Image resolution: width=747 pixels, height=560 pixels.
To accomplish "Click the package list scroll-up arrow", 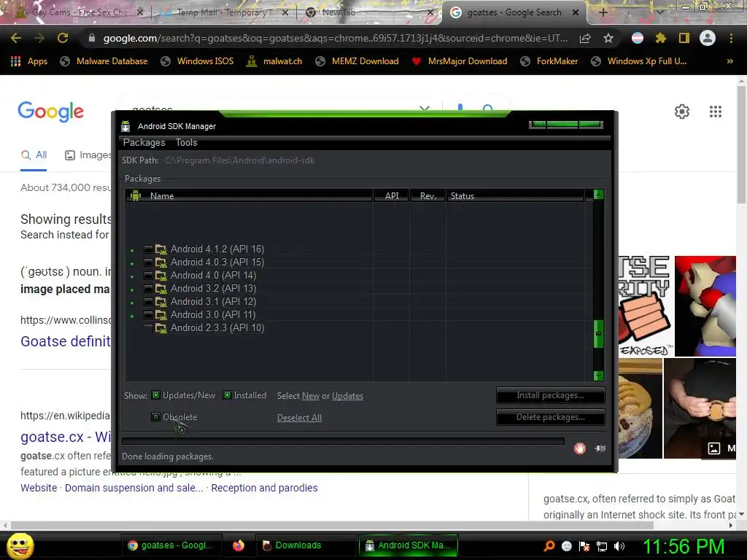I will click(599, 194).
